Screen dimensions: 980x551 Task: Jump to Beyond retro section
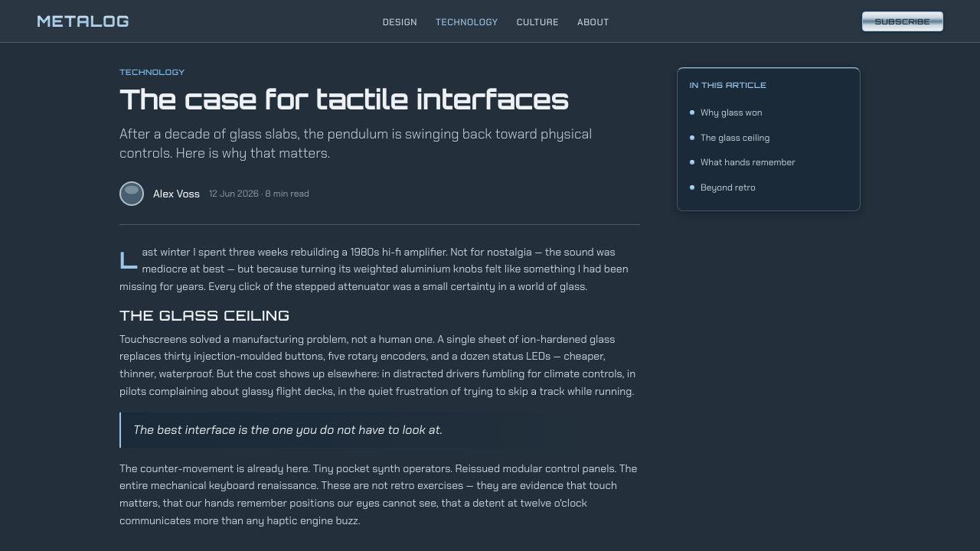[x=728, y=187]
